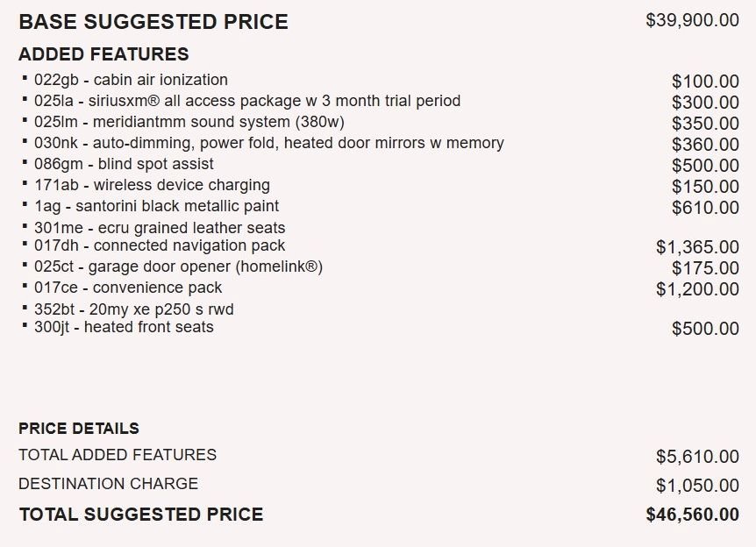Viewport: 756px width, 547px height.
Task: Click the 025ct garage door opener item
Action: pyautogui.click(x=178, y=266)
